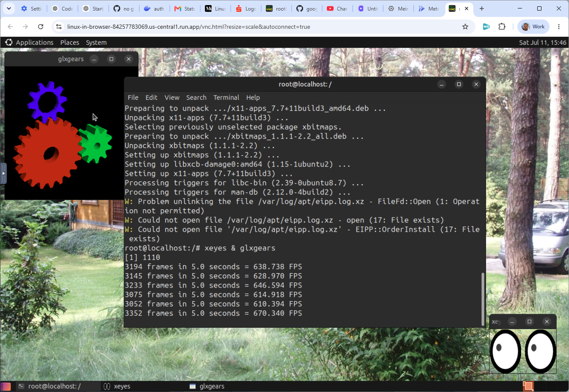Open the Applications menu in the desktop panel
Screen dimensions: 569x392
[x=29, y=43]
